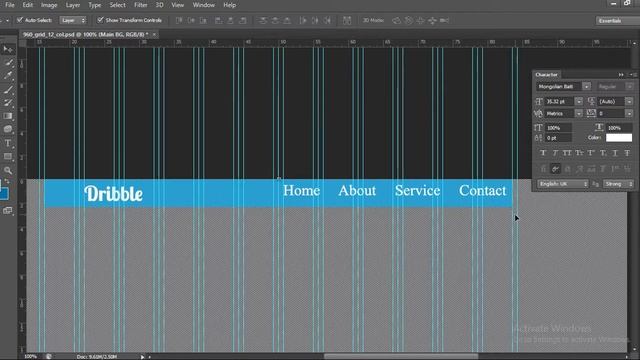
Task: Toggle All Caps in Character panel
Action: click(x=567, y=153)
